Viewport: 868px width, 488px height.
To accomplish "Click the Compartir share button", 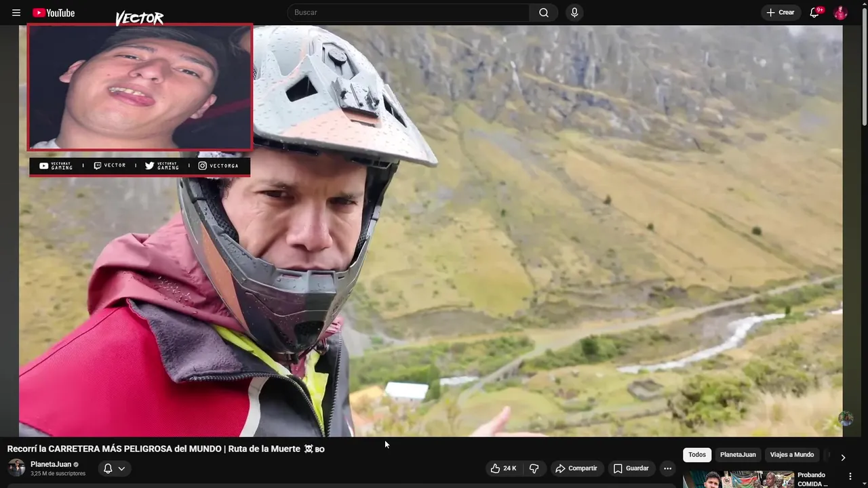I will [x=576, y=468].
